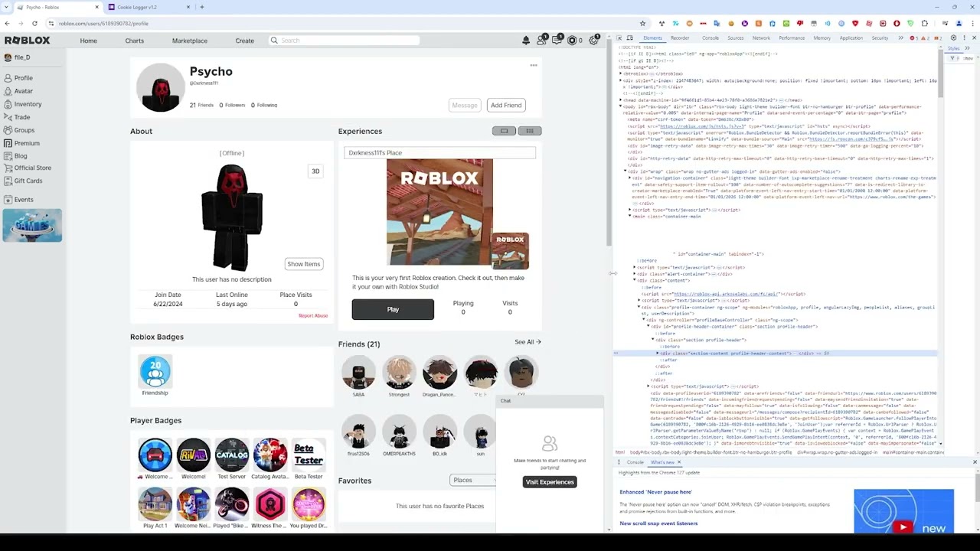Click the Friendship Roblox badge icon

[155, 371]
